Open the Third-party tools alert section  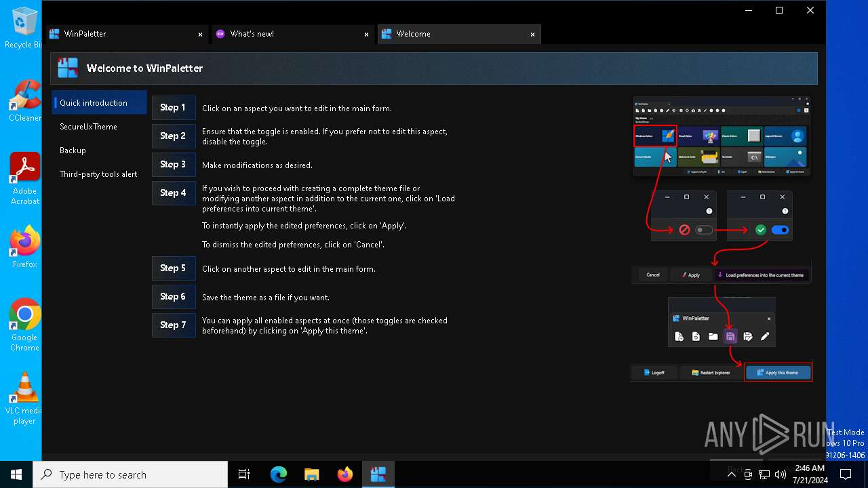99,174
